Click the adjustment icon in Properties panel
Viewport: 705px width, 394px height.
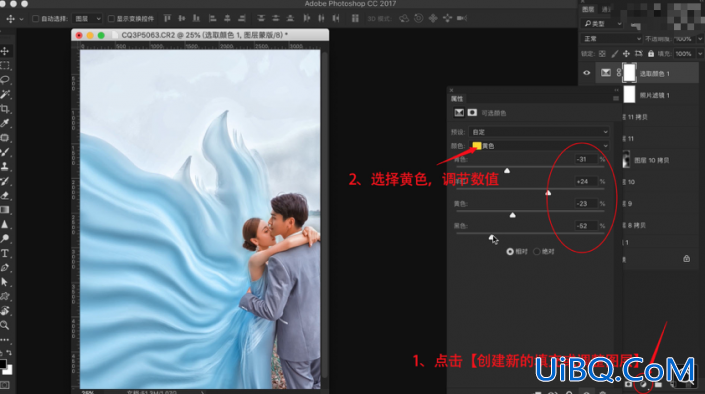pyautogui.click(x=459, y=112)
